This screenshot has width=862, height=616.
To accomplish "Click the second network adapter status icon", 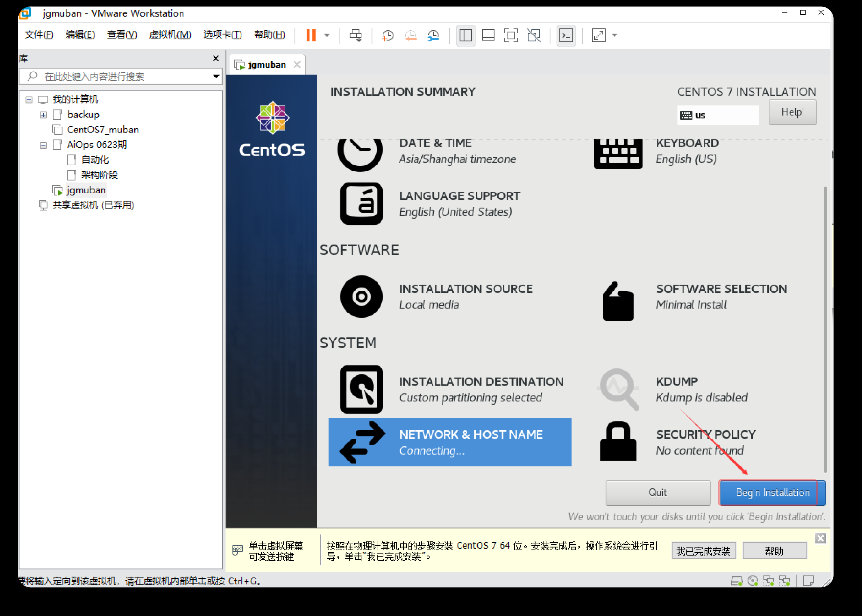I will (785, 581).
